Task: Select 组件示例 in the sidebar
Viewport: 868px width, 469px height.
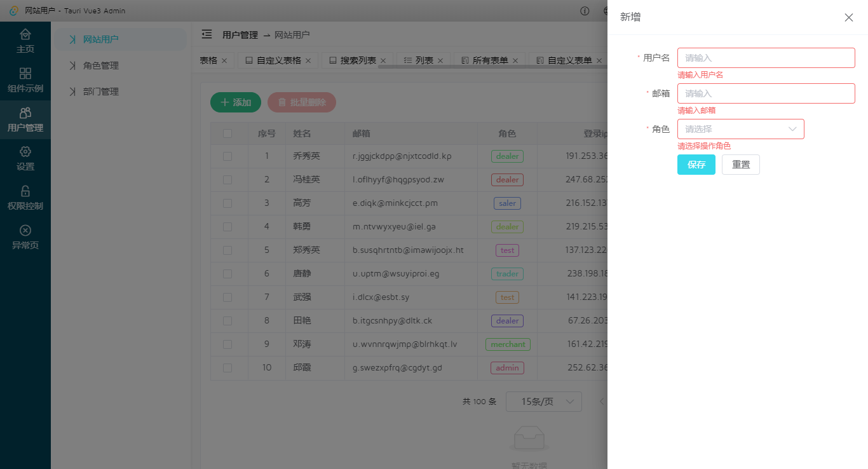Action: coord(25,79)
